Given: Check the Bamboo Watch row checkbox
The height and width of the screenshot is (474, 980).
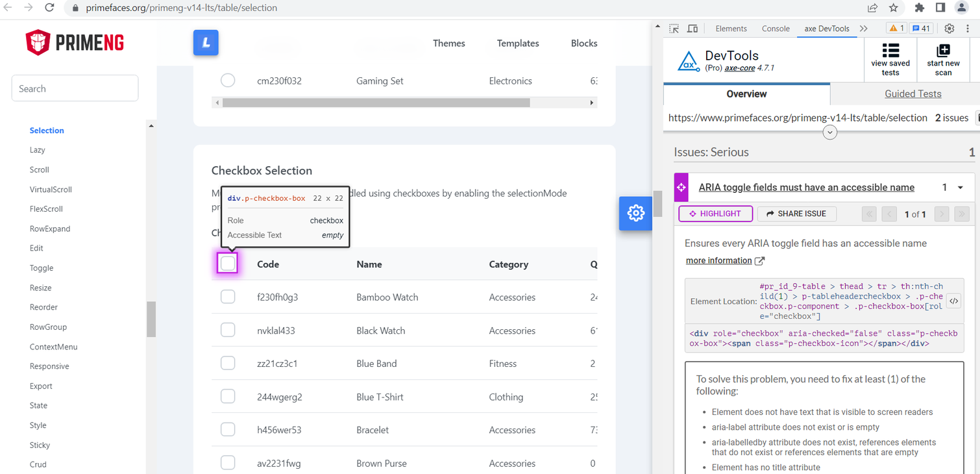Looking at the screenshot, I should pos(228,296).
